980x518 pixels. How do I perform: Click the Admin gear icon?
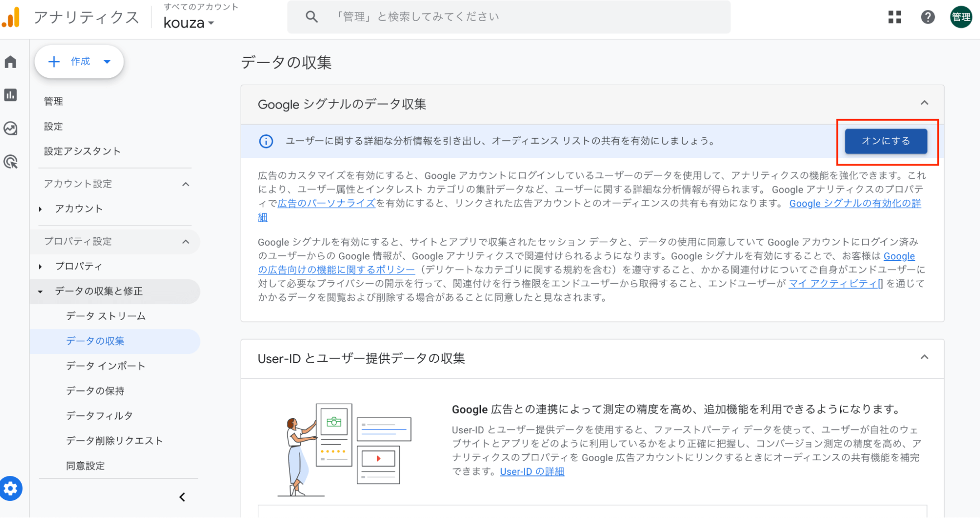click(x=11, y=488)
